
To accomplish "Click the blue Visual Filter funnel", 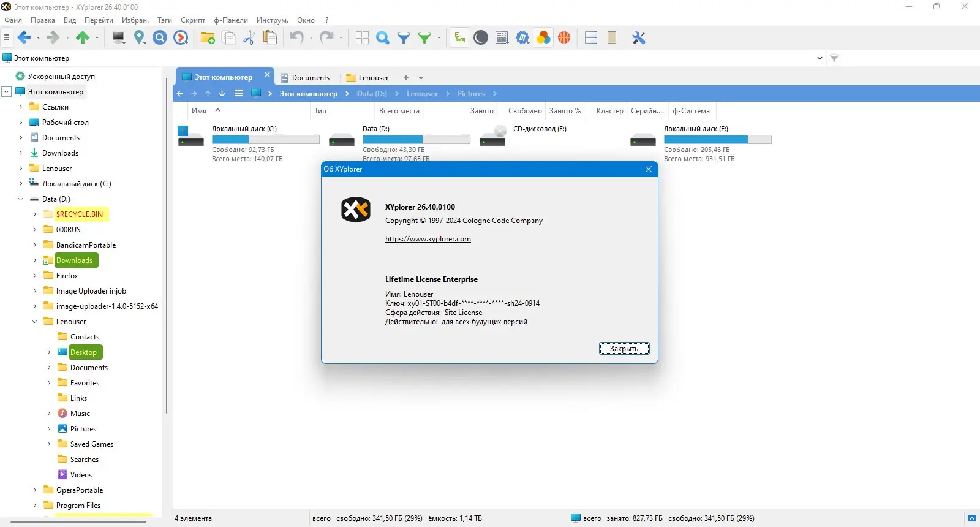I will coord(404,38).
